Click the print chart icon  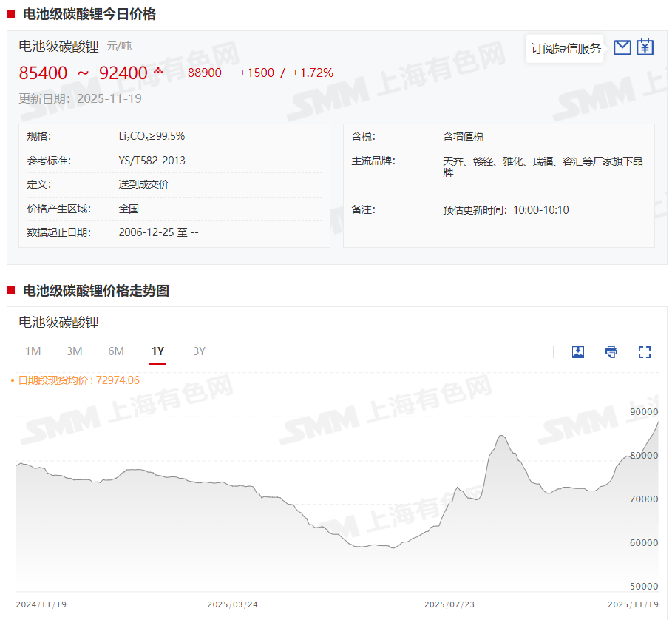coord(611,352)
